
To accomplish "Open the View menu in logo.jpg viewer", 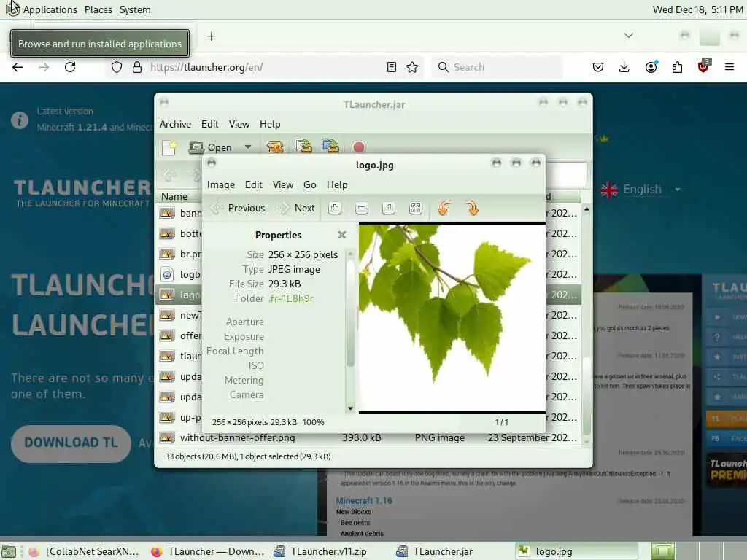I will 282,184.
